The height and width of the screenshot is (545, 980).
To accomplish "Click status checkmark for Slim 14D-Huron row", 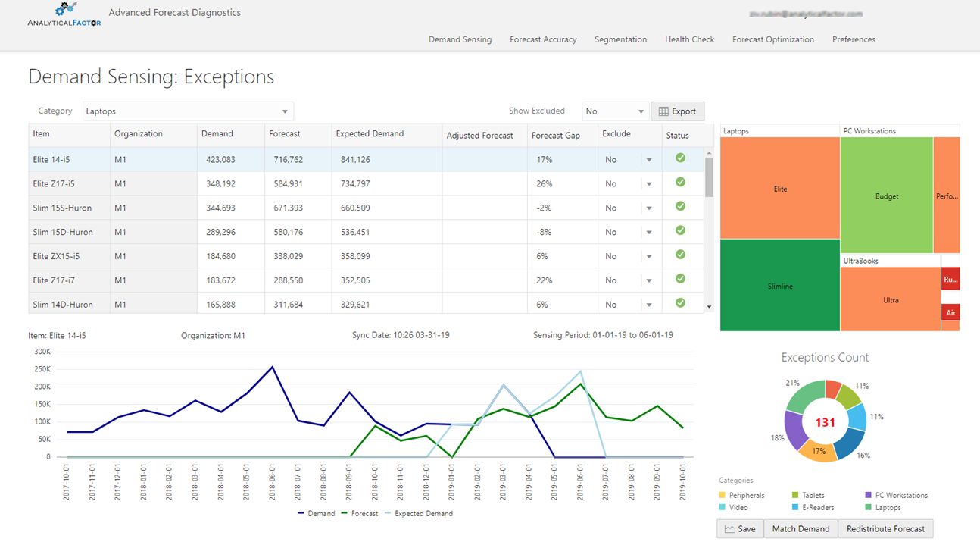I will [680, 303].
